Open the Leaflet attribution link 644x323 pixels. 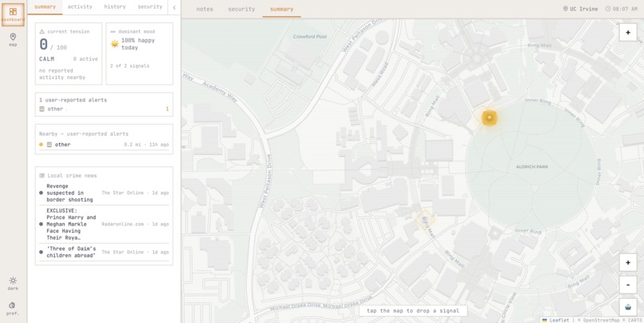point(555,320)
